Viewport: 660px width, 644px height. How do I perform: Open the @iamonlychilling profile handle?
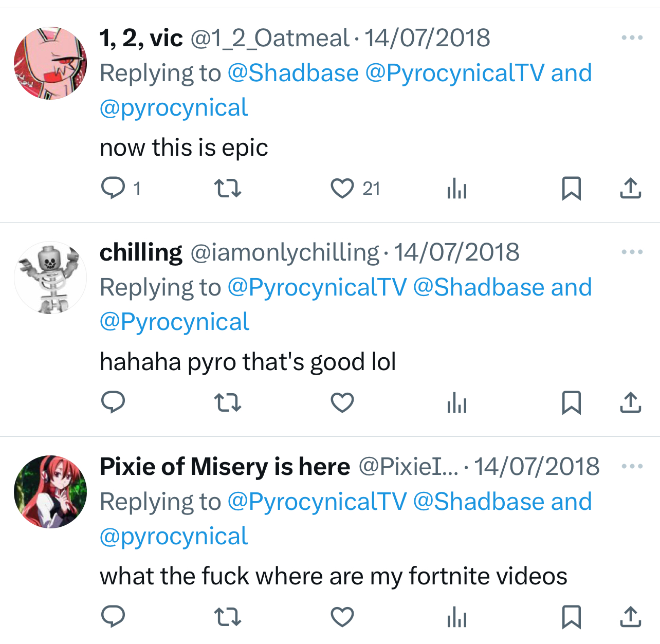[x=285, y=252]
